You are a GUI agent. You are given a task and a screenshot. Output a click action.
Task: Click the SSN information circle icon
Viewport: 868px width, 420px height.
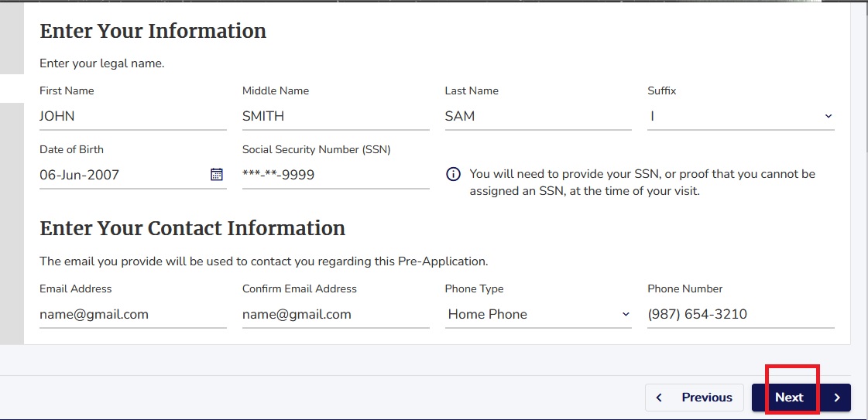(453, 175)
